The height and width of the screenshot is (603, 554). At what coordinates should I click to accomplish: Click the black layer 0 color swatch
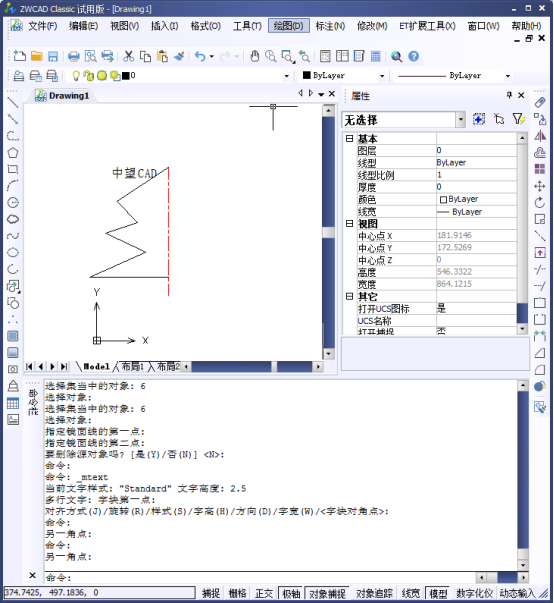coord(125,76)
